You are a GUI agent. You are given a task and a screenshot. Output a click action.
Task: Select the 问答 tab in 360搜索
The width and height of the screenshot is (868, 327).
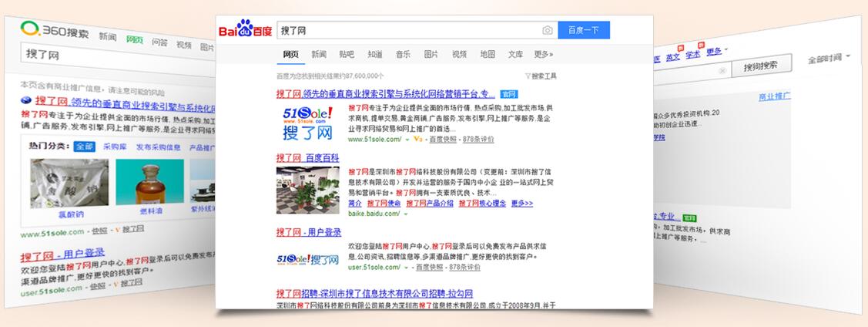159,42
